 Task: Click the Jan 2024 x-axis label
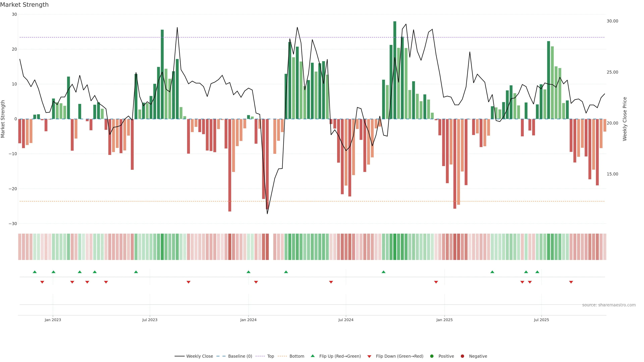coord(248,320)
